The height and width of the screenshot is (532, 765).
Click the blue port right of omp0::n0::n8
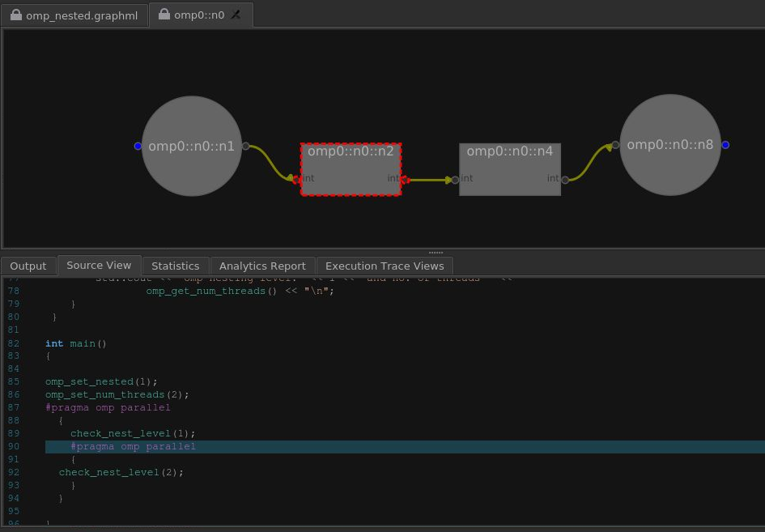(725, 145)
